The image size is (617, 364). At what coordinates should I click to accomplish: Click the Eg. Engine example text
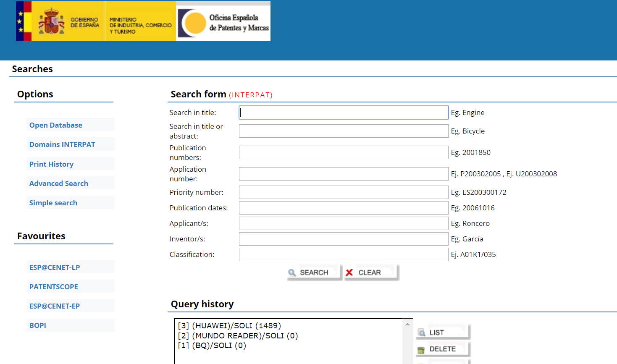coord(467,113)
